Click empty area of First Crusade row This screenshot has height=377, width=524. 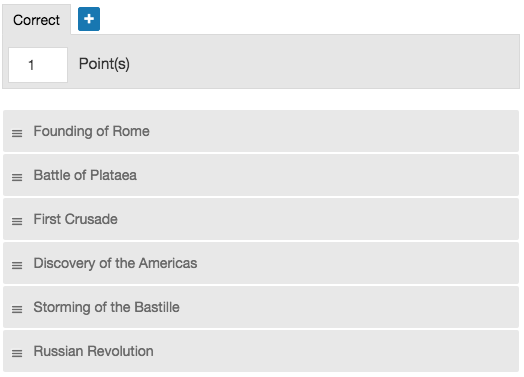(x=317, y=219)
